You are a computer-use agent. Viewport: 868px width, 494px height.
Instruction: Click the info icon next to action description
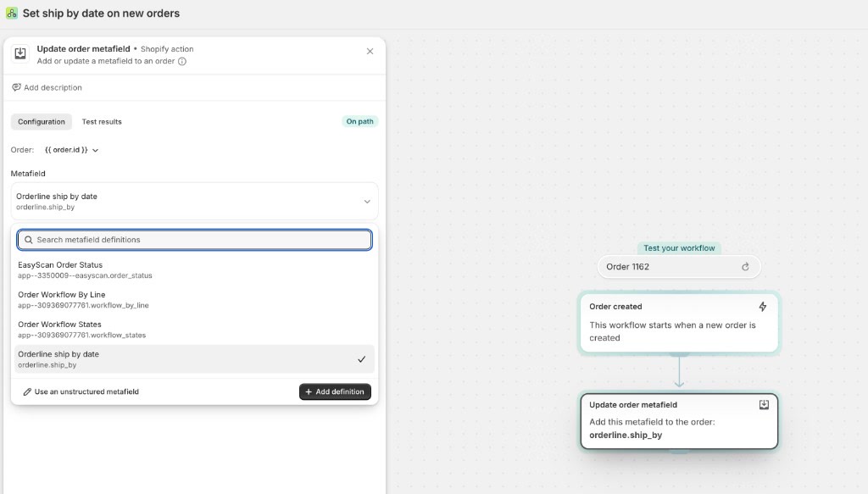click(182, 61)
